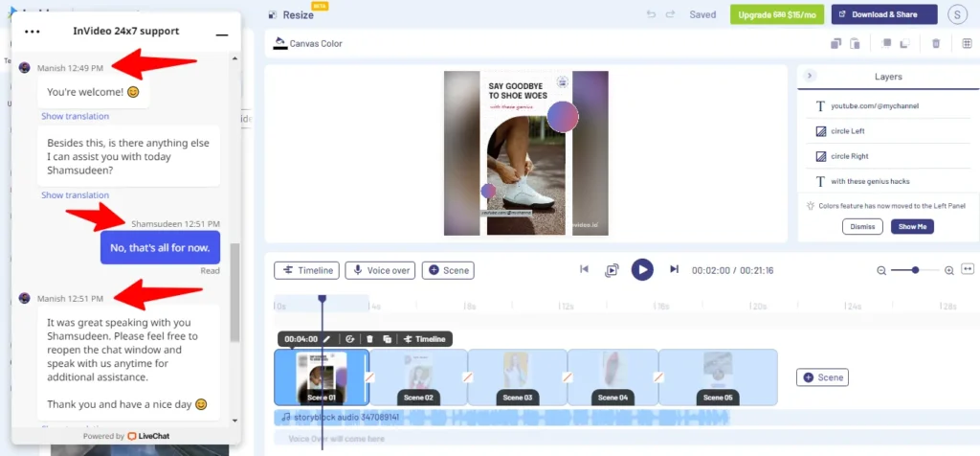Add transition between Scene 02 and Scene 03
The height and width of the screenshot is (456, 980).
[x=466, y=377]
